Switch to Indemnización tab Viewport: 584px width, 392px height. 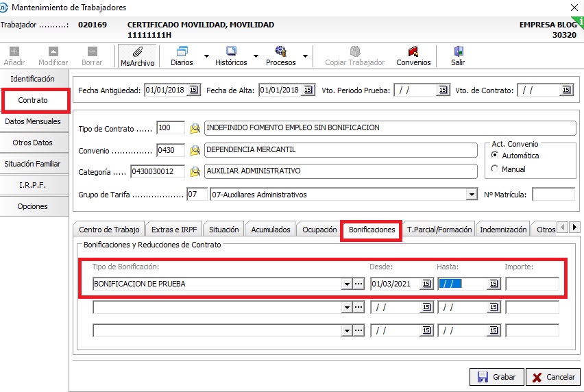tap(503, 230)
